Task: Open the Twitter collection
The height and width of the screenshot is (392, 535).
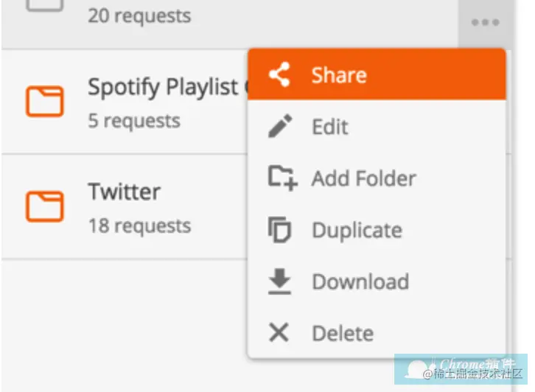Action: click(x=125, y=207)
